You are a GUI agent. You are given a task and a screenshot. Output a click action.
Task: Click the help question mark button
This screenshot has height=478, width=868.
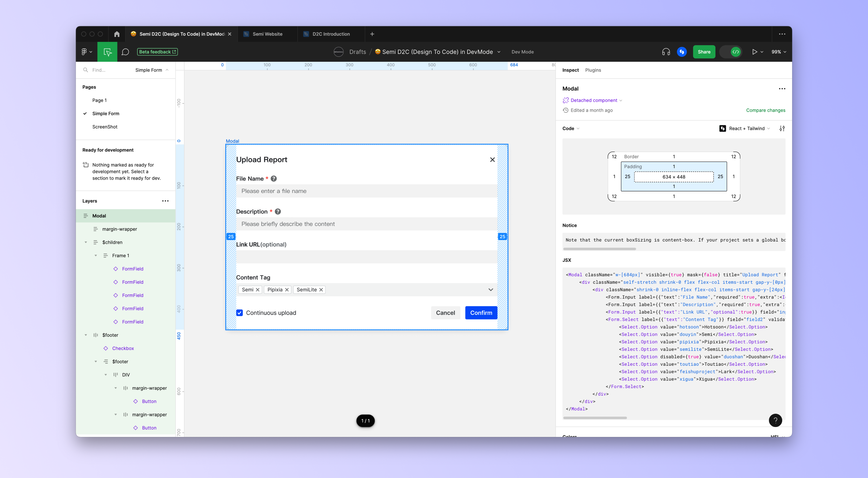(775, 420)
